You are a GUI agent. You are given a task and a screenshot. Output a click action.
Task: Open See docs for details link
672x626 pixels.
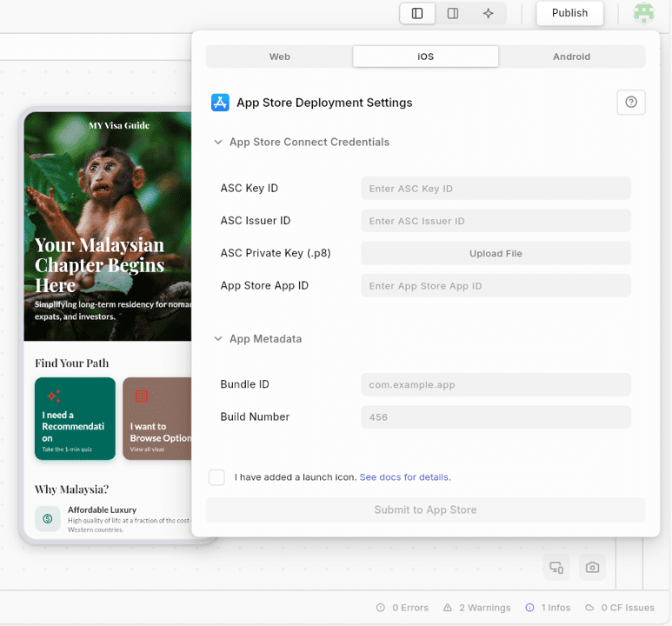tap(405, 477)
